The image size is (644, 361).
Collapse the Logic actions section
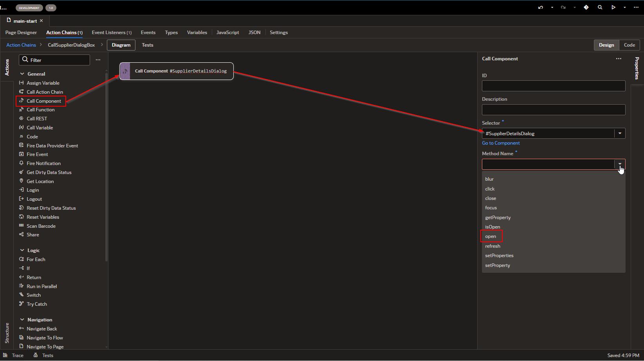pos(22,250)
